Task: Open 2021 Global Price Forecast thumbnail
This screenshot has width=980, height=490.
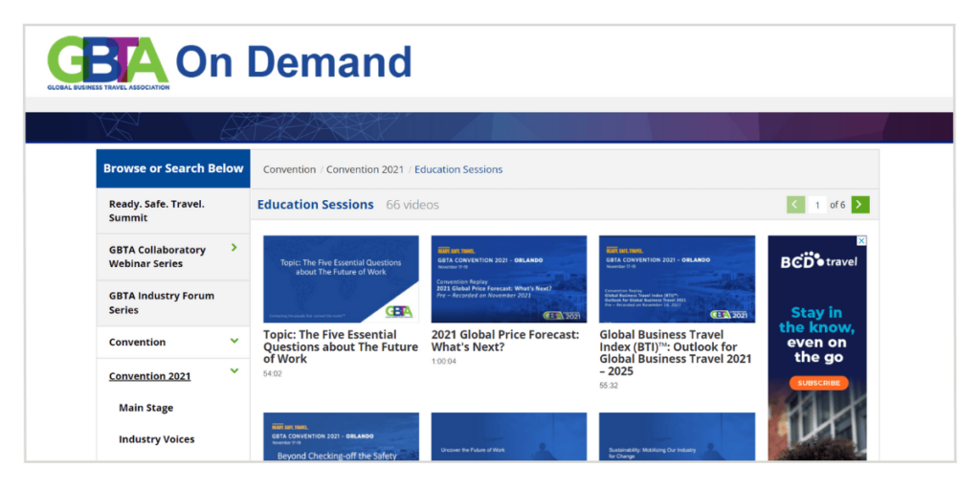Action: pos(508,278)
